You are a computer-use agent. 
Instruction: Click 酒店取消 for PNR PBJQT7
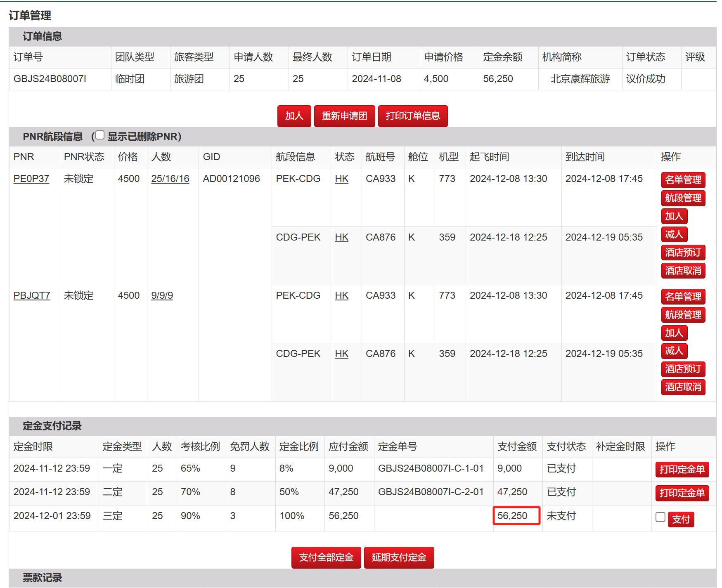click(683, 387)
